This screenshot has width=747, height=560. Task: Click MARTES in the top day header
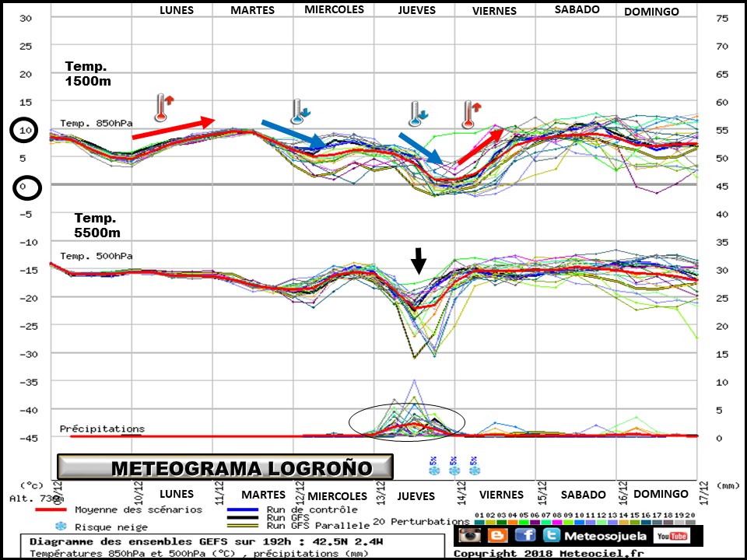click(252, 10)
